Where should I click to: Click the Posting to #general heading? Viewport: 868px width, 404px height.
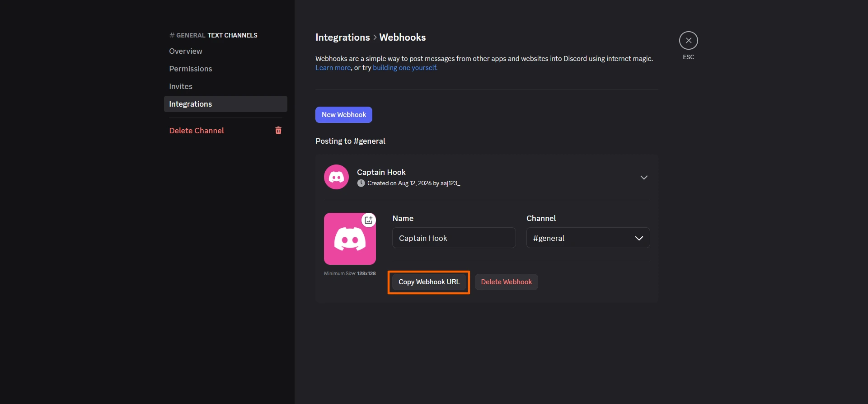coord(350,141)
